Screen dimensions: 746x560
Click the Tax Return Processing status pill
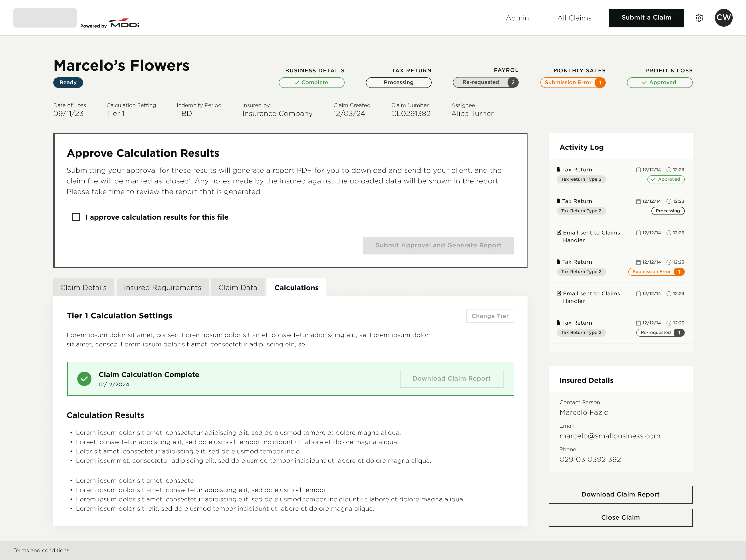(x=398, y=83)
